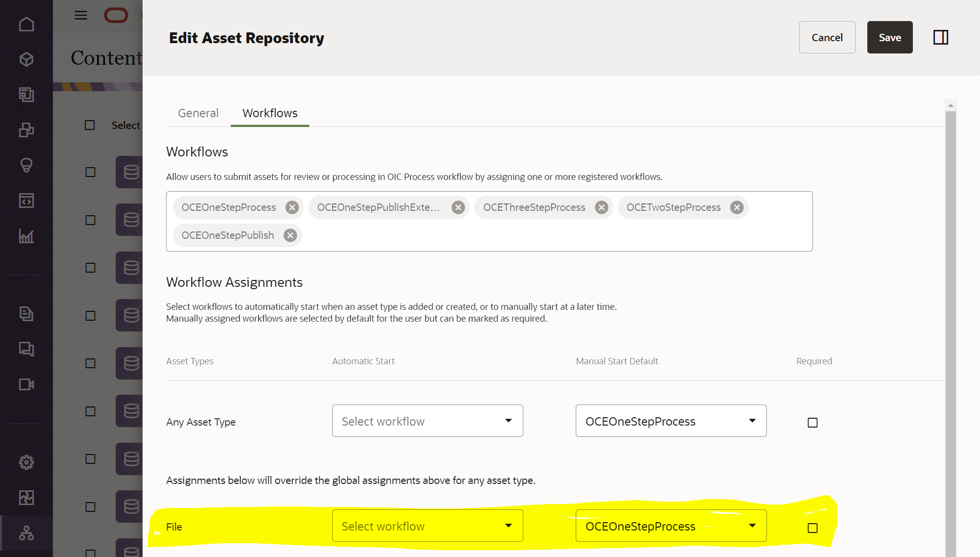
Task: Click the File asset type label
Action: pos(174,527)
